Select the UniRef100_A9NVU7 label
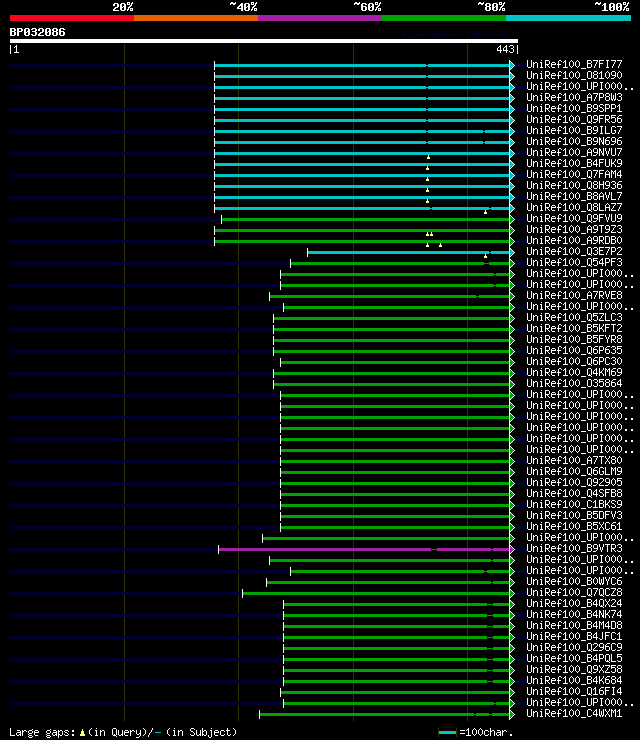 (x=574, y=152)
